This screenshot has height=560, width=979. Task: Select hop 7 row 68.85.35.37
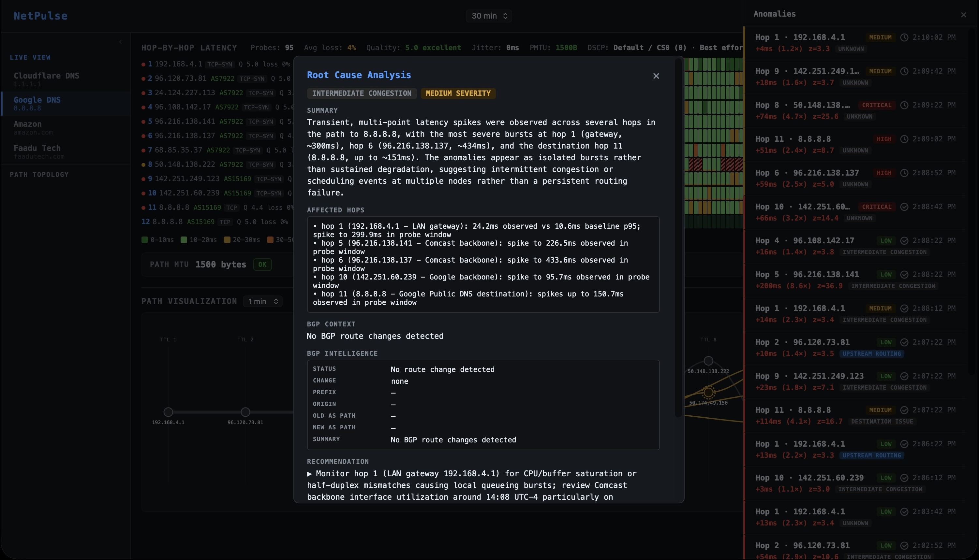click(217, 150)
